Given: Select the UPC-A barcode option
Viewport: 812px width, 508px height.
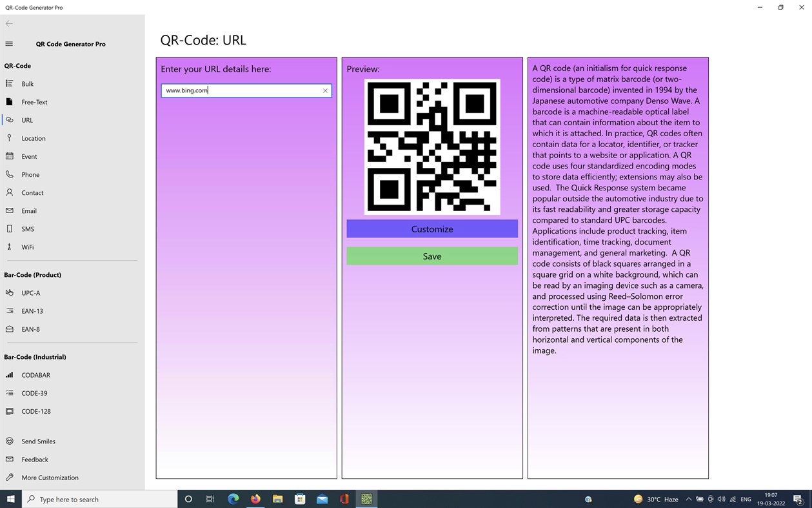Looking at the screenshot, I should point(31,292).
